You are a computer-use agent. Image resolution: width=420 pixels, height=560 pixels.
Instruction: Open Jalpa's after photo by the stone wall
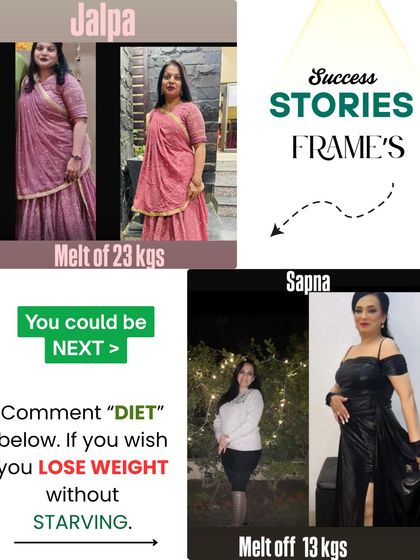178,143
